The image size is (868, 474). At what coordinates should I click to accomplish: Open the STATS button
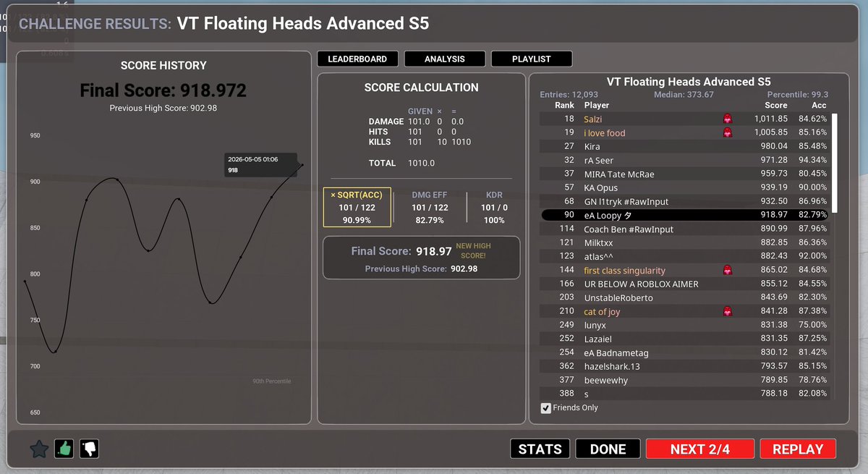point(540,449)
